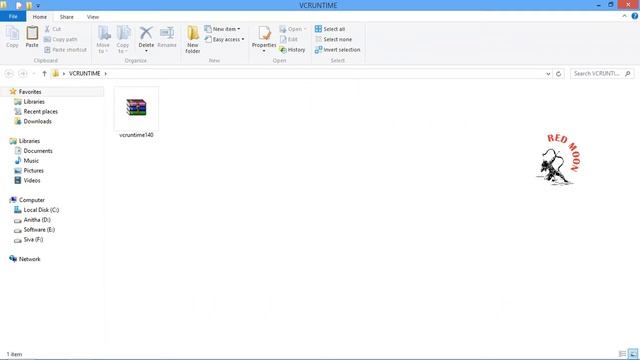
Task: Open History in ribbon
Action: pos(292,49)
